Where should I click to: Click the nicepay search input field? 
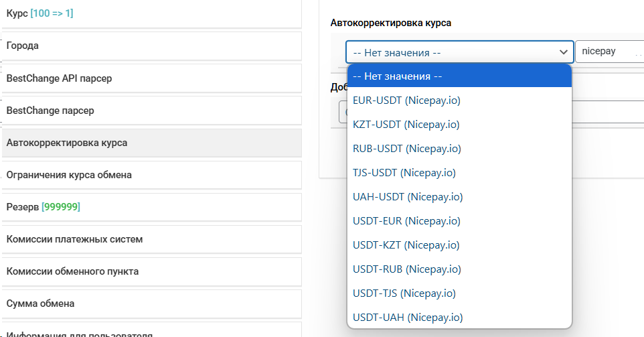tap(609, 52)
